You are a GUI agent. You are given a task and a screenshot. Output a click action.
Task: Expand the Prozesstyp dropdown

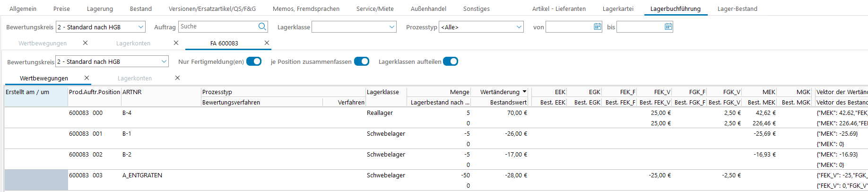(519, 27)
